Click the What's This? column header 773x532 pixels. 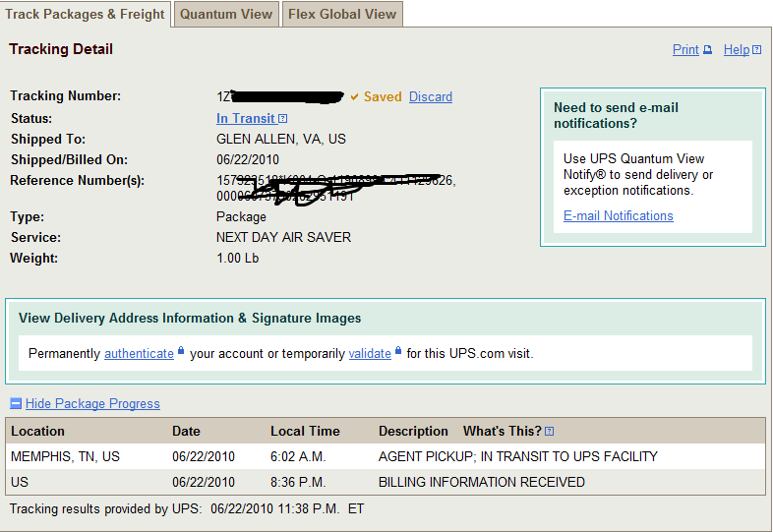[x=503, y=431]
